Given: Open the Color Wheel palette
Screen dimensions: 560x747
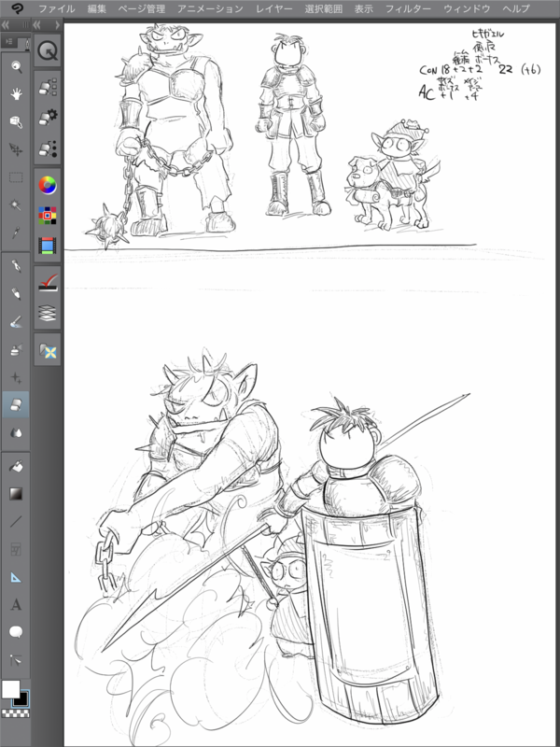Looking at the screenshot, I should point(48,185).
